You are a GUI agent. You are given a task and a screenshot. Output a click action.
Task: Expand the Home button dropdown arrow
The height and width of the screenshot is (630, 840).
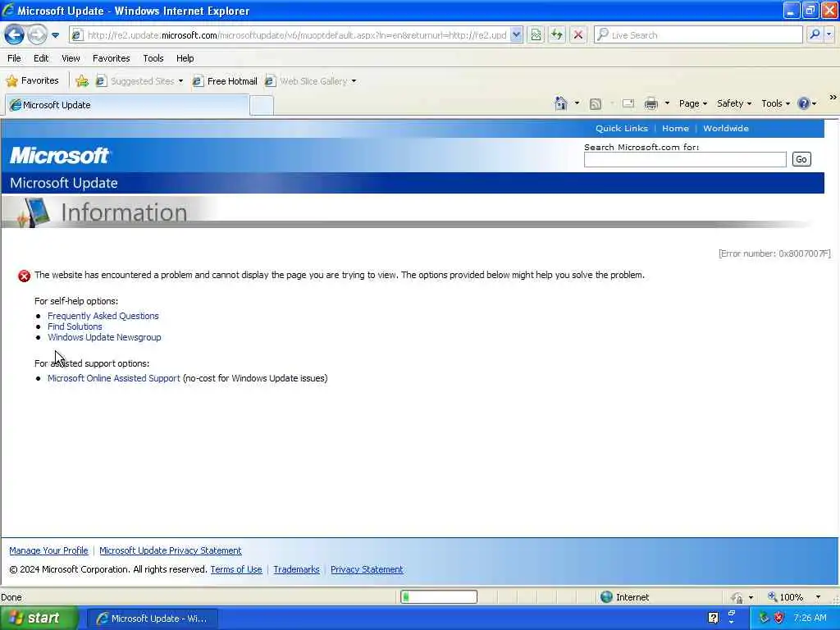(x=577, y=103)
